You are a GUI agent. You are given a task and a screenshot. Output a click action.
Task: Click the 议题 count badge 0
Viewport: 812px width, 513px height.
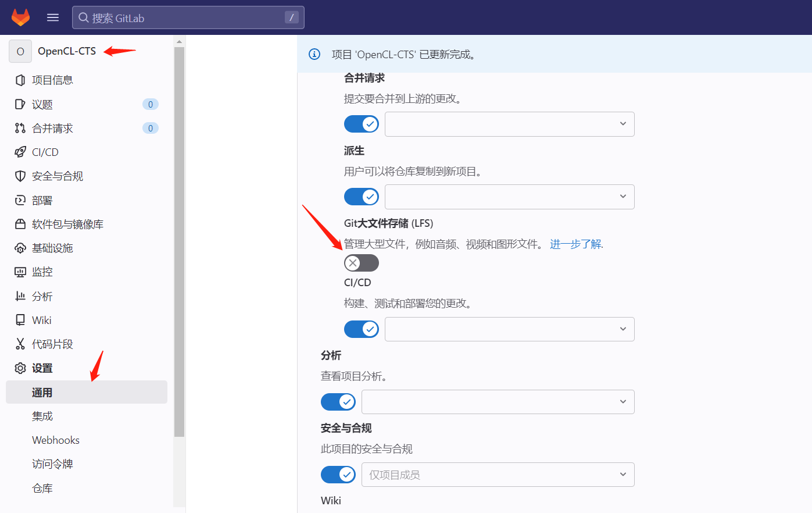tap(151, 104)
